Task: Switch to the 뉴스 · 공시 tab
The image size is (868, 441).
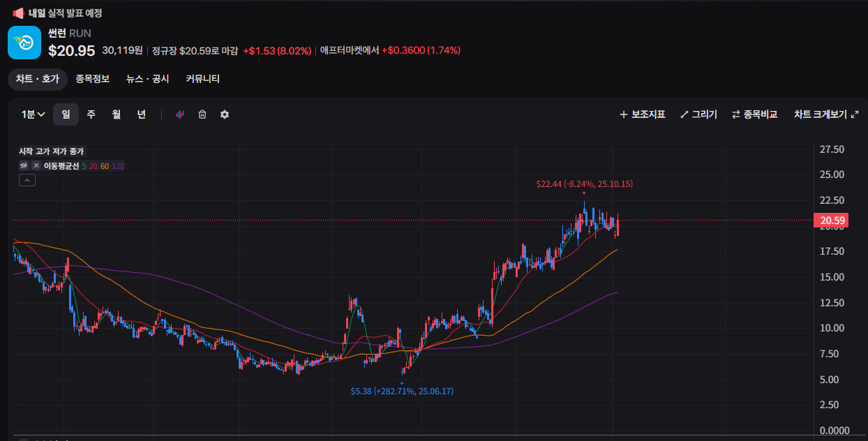Action: 147,79
